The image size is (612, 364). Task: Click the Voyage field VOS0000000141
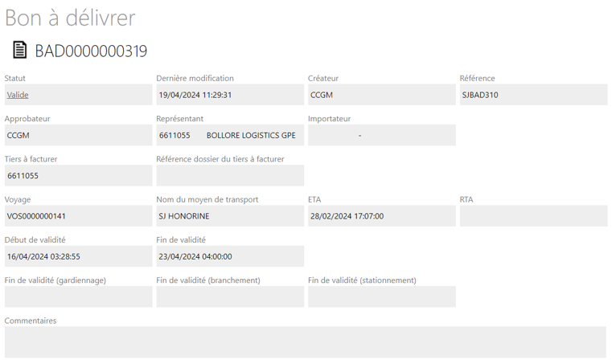(78, 215)
